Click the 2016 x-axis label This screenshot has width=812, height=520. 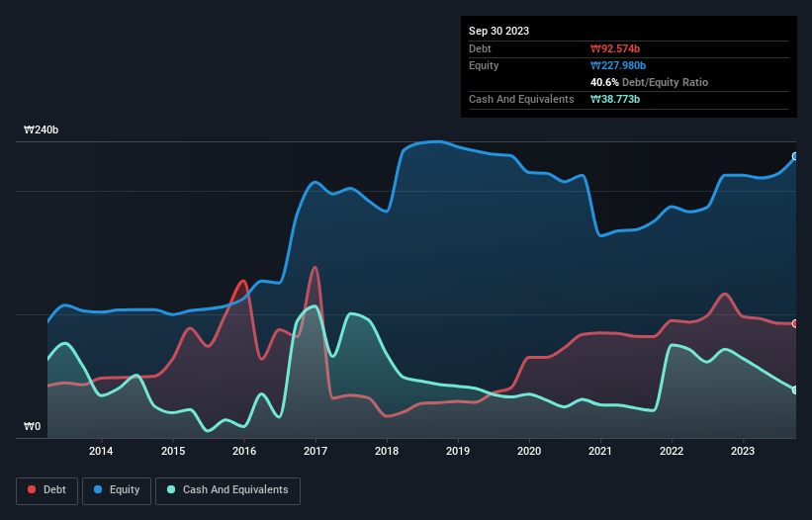coord(244,451)
